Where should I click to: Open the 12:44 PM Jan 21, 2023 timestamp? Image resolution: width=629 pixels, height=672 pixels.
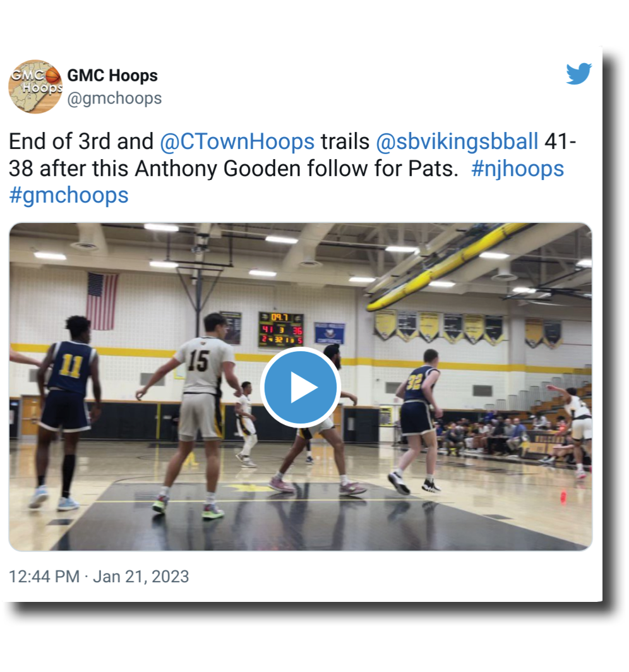[99, 577]
